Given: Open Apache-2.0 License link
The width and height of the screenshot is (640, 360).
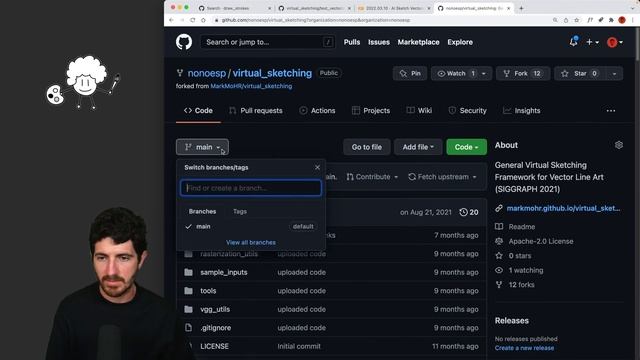Looking at the screenshot, I should click(541, 241).
